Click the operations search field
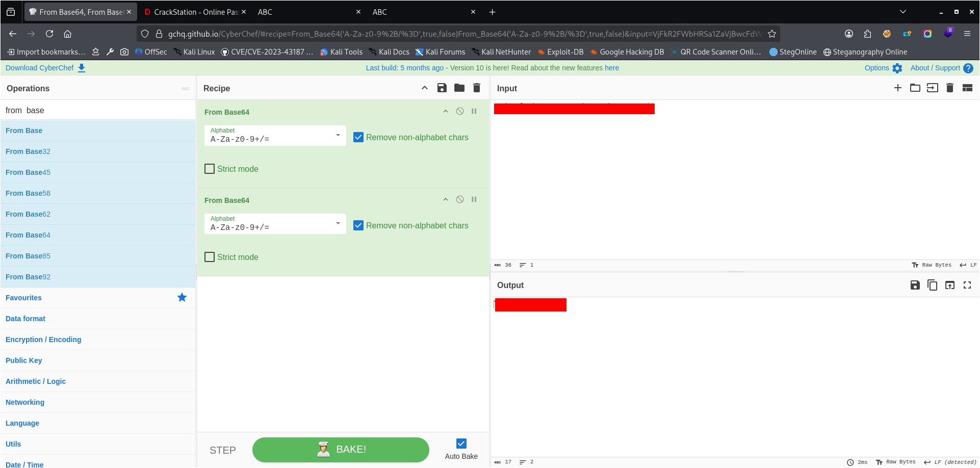The height and width of the screenshot is (468, 980). (x=98, y=110)
